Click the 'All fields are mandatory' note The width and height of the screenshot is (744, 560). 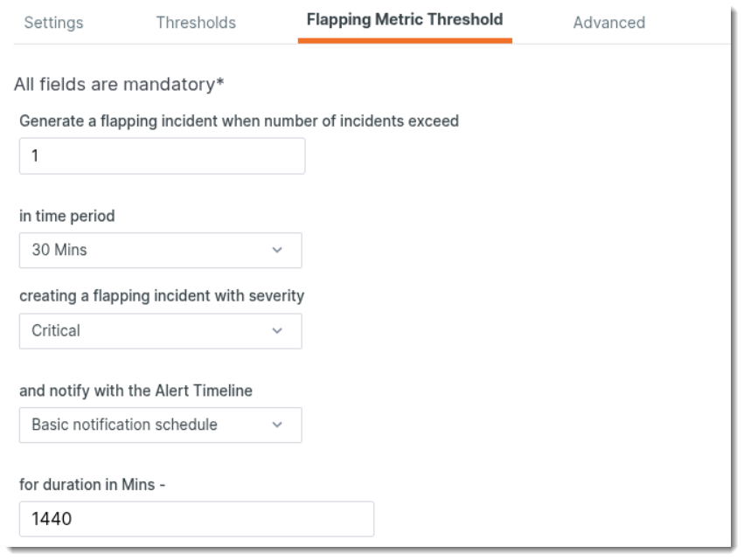[x=119, y=86]
